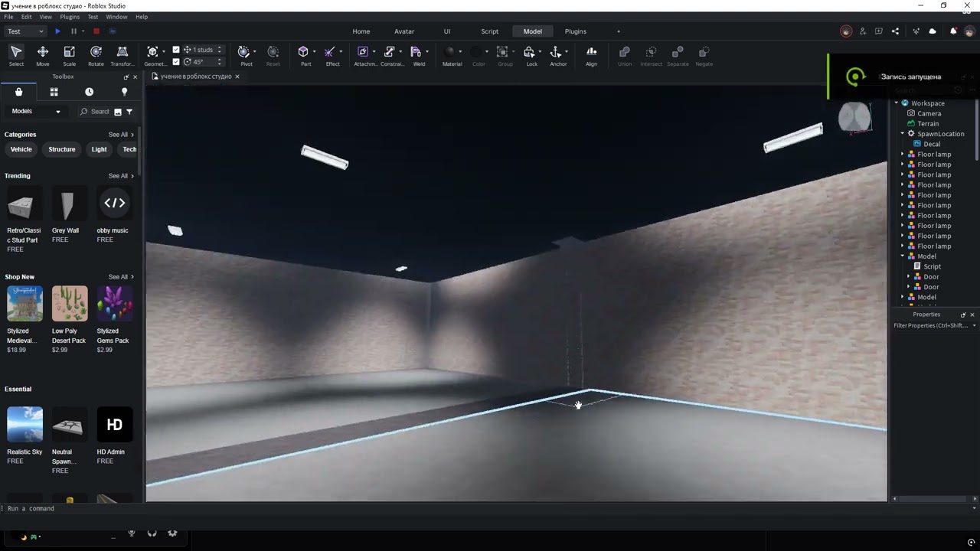
Task: Toggle the 45° rotation snapping checkbox
Action: tap(176, 62)
